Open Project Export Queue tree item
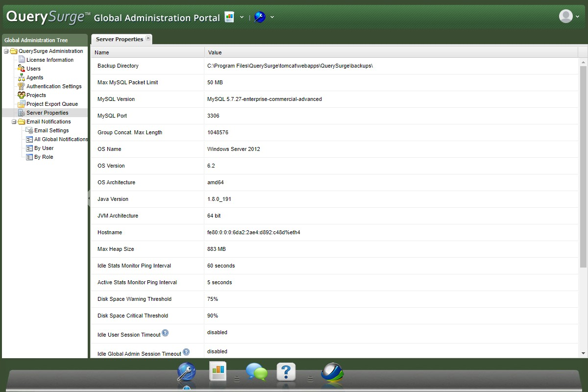588x392 pixels. click(x=52, y=104)
